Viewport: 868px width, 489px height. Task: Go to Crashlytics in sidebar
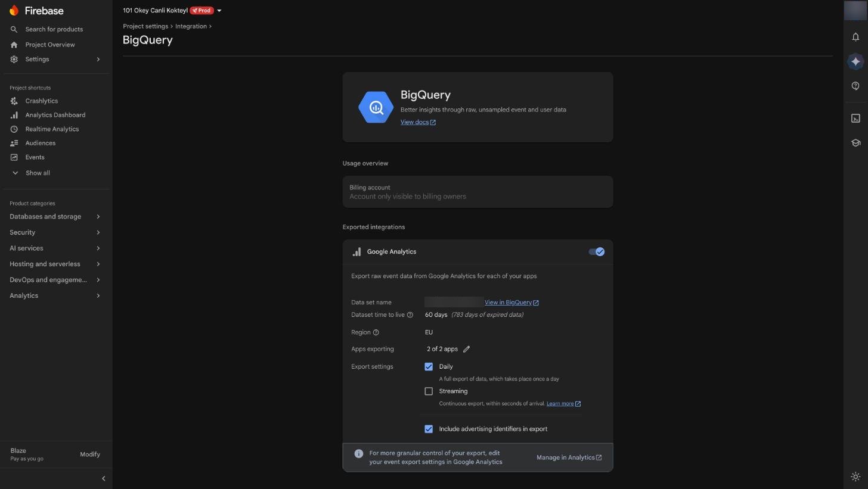[x=42, y=101]
